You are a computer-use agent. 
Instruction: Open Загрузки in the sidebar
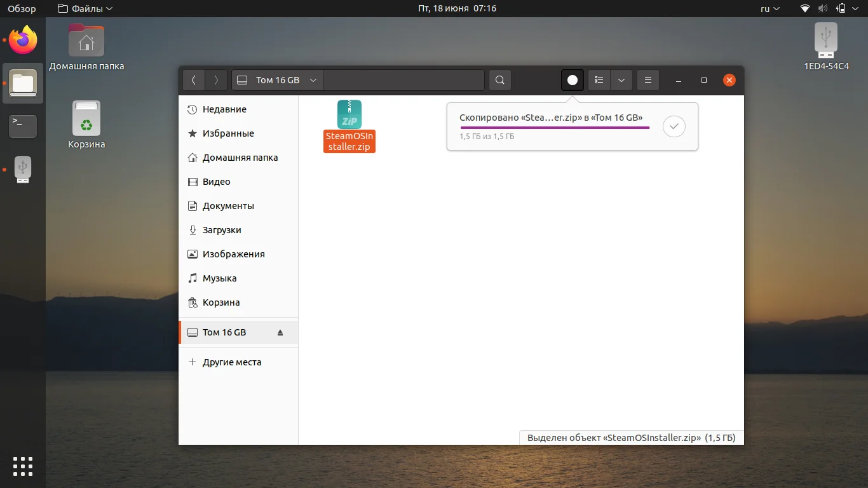click(238, 230)
